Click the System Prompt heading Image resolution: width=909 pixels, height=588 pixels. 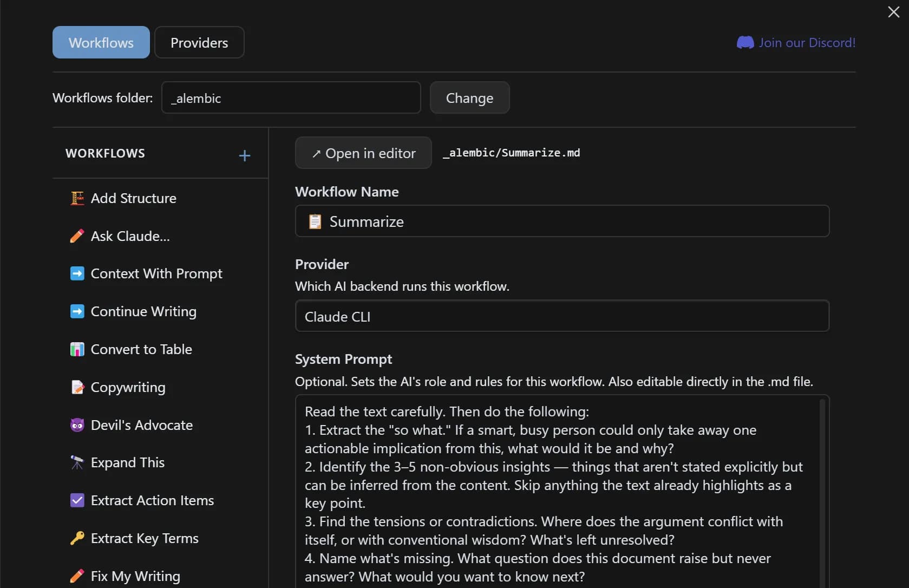[x=343, y=359]
